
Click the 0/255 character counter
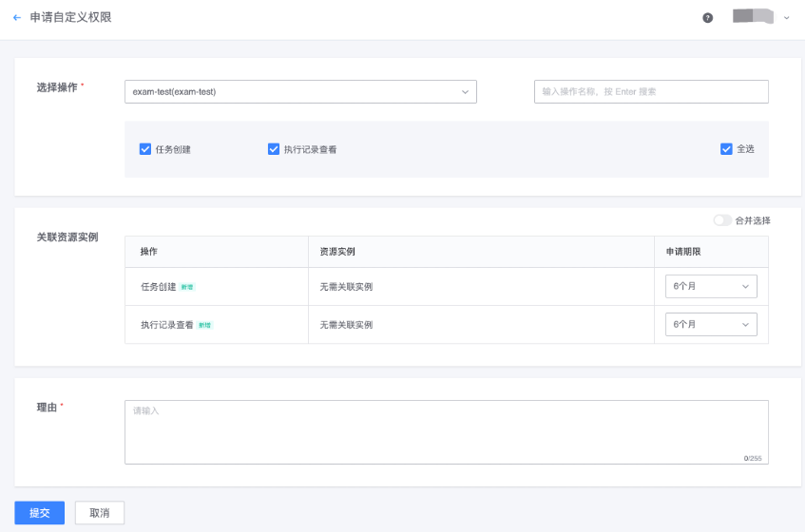[x=753, y=458]
